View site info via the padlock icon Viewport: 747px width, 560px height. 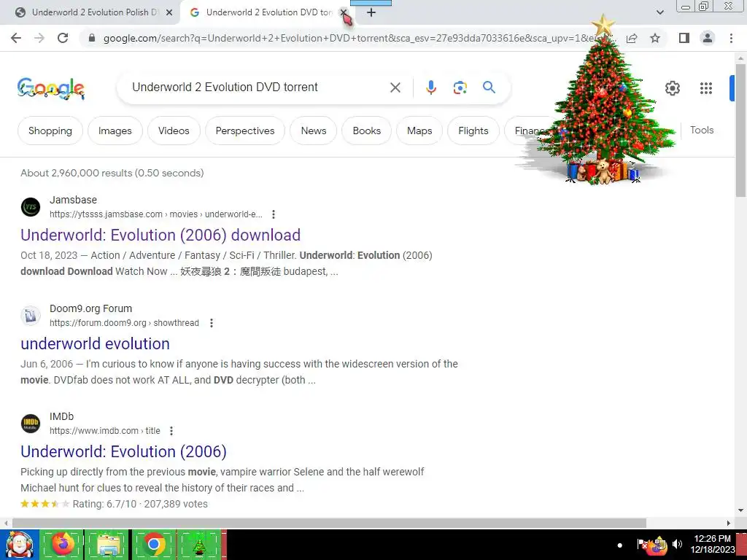[x=92, y=38]
